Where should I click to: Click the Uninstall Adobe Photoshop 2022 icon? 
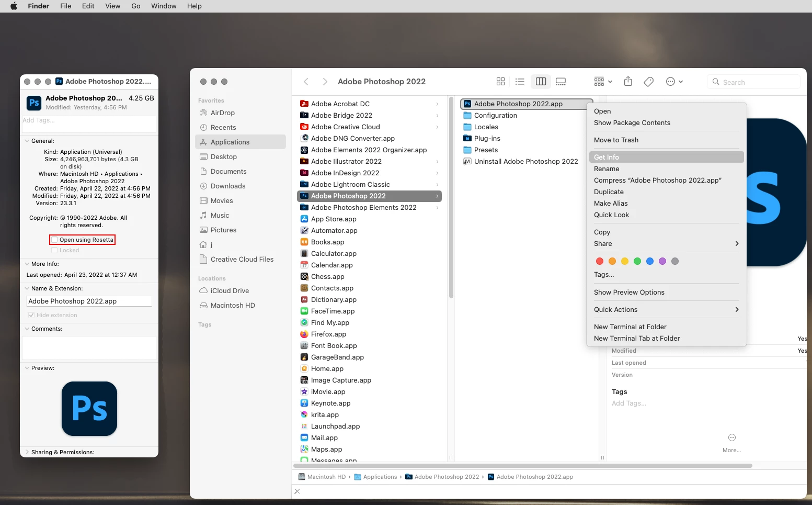[467, 161]
